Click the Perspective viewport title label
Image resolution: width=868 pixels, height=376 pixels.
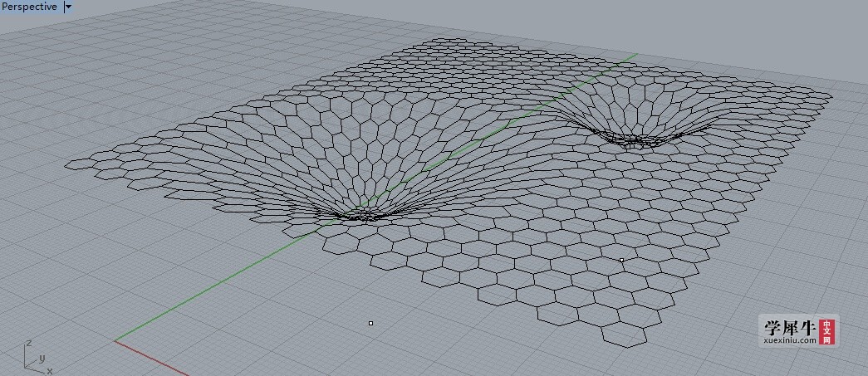click(29, 7)
